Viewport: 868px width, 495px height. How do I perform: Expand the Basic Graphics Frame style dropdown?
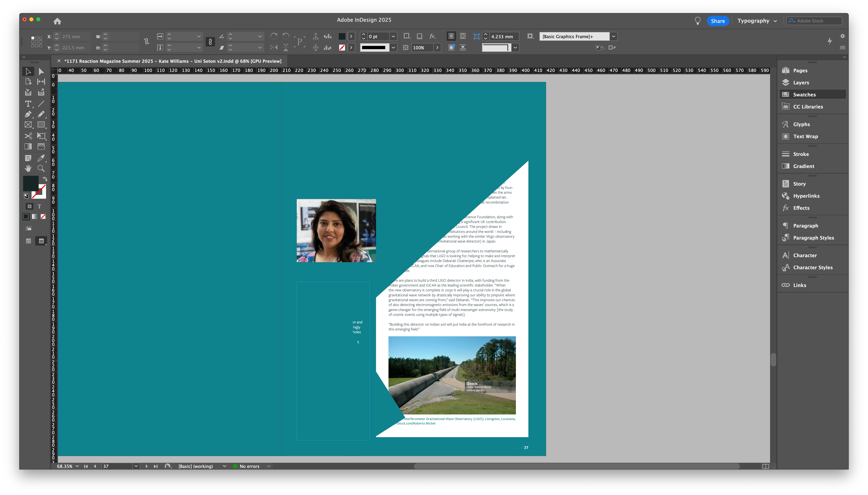pos(613,36)
